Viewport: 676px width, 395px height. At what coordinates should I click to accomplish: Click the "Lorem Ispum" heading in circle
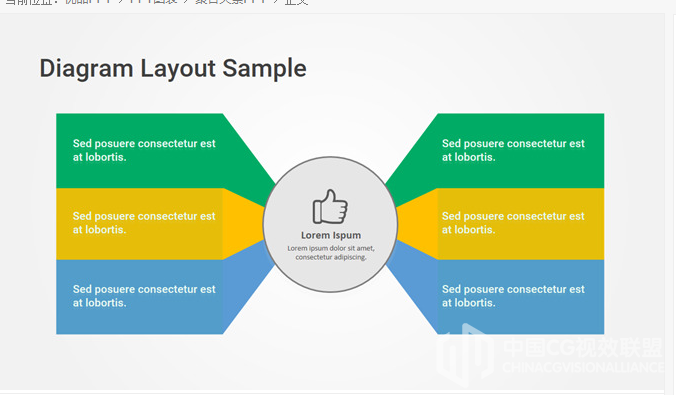[x=331, y=235]
